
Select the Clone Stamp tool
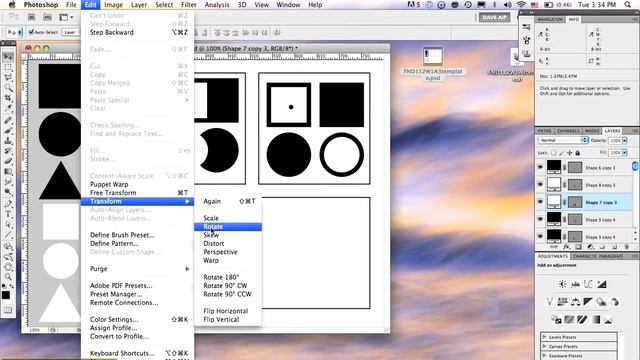click(x=8, y=140)
